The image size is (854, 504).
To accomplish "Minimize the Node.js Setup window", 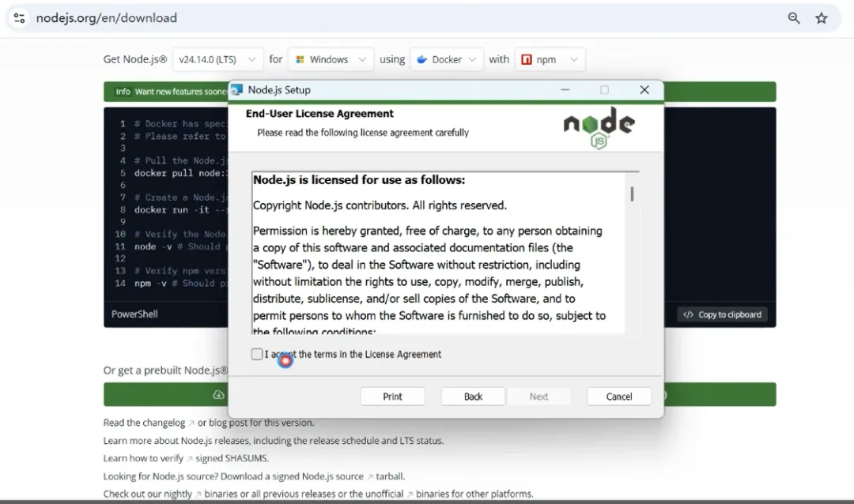I will 565,90.
